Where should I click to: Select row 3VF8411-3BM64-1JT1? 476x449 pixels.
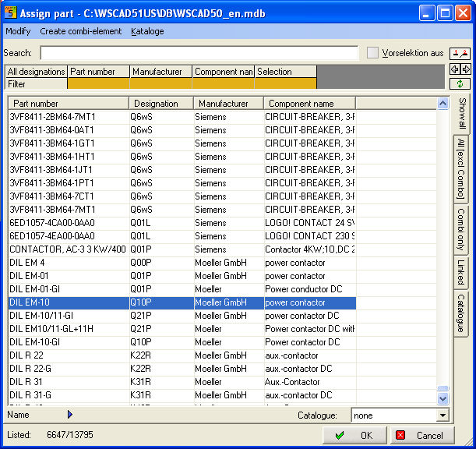pyautogui.click(x=182, y=170)
